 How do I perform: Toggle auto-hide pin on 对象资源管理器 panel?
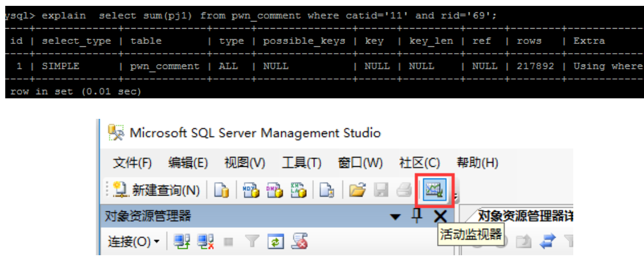click(x=417, y=216)
